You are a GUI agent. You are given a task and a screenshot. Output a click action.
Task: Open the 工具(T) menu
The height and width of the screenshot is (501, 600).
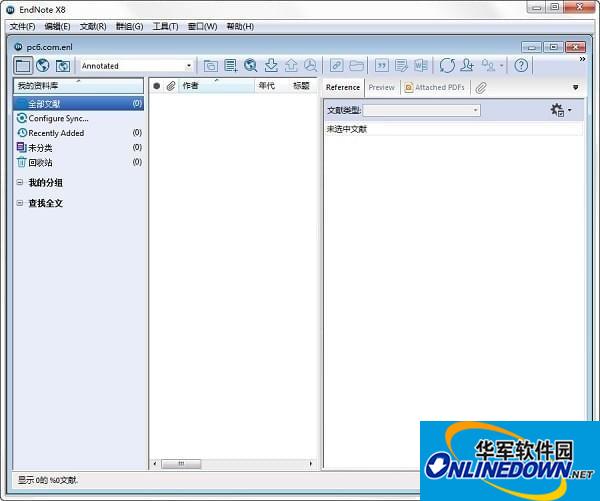165,26
